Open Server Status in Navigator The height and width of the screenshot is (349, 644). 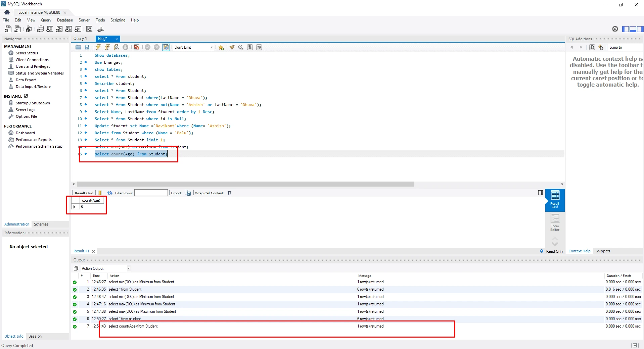coord(27,53)
